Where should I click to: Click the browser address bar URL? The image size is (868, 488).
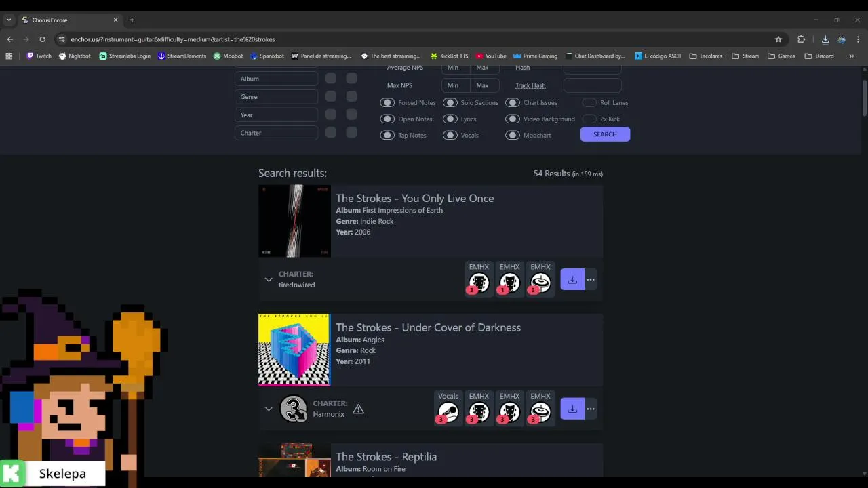click(173, 39)
